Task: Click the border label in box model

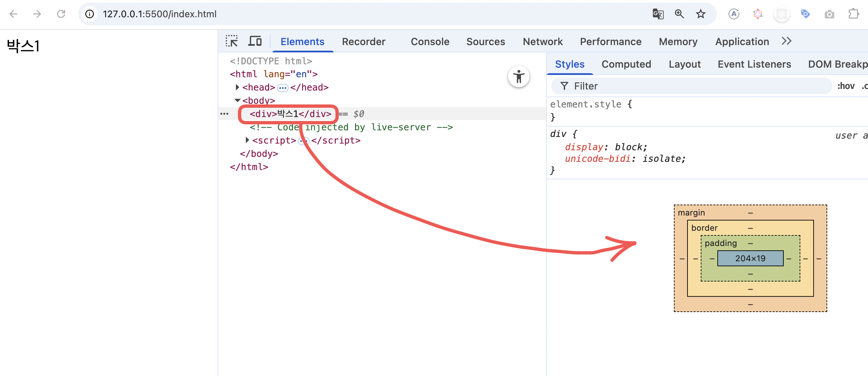Action: click(704, 228)
